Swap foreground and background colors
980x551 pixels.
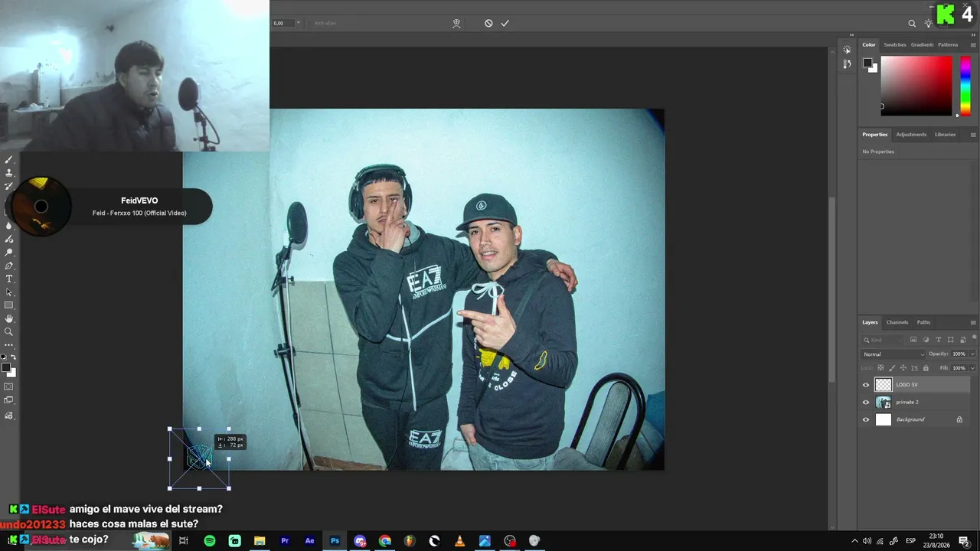click(13, 357)
